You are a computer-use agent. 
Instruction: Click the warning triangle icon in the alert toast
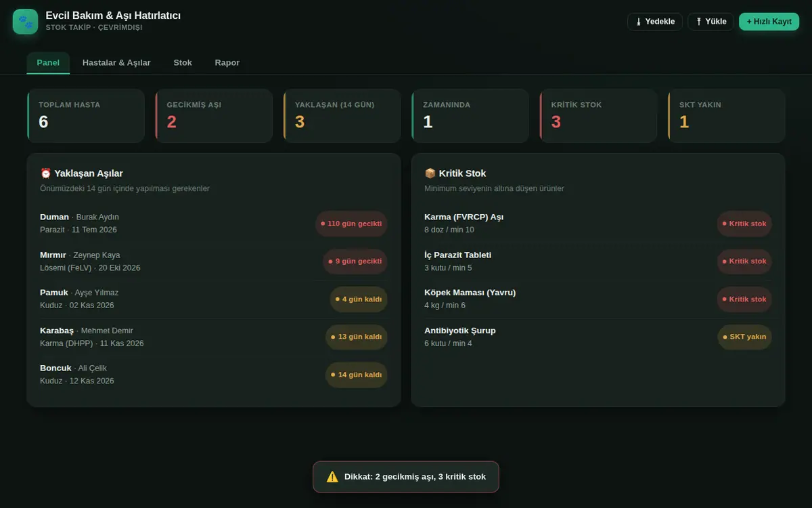coord(332,477)
